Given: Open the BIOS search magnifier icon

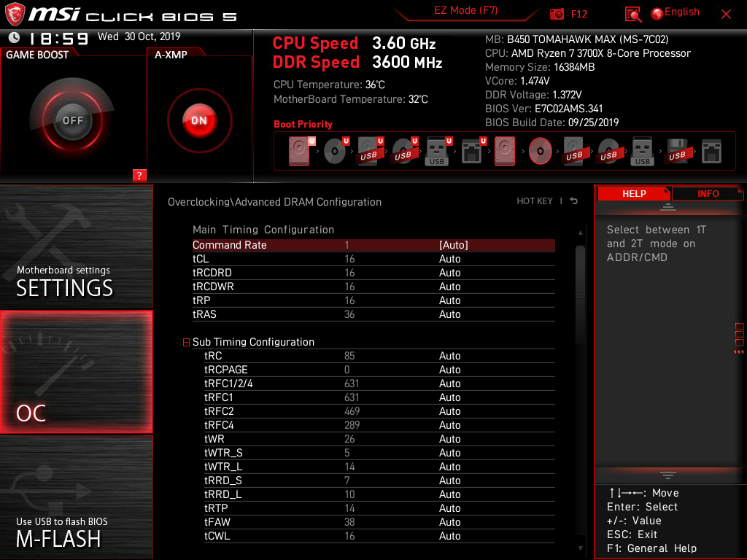Looking at the screenshot, I should [633, 14].
